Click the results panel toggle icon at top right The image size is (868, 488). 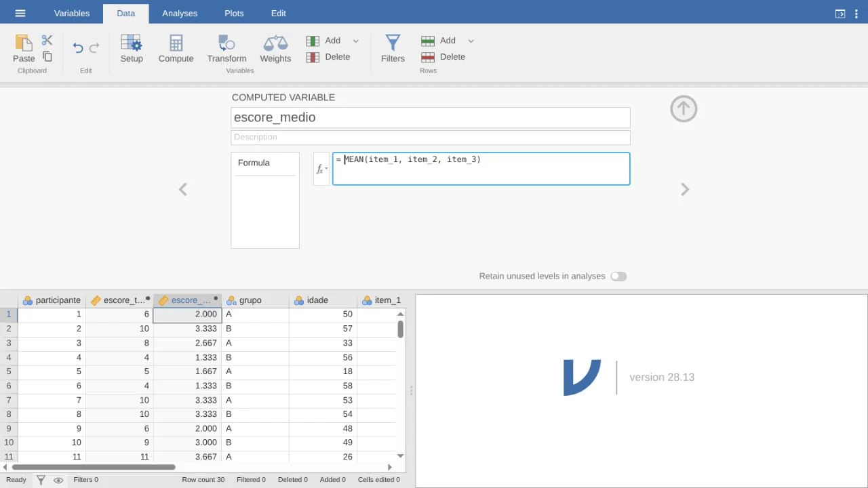[x=840, y=14]
